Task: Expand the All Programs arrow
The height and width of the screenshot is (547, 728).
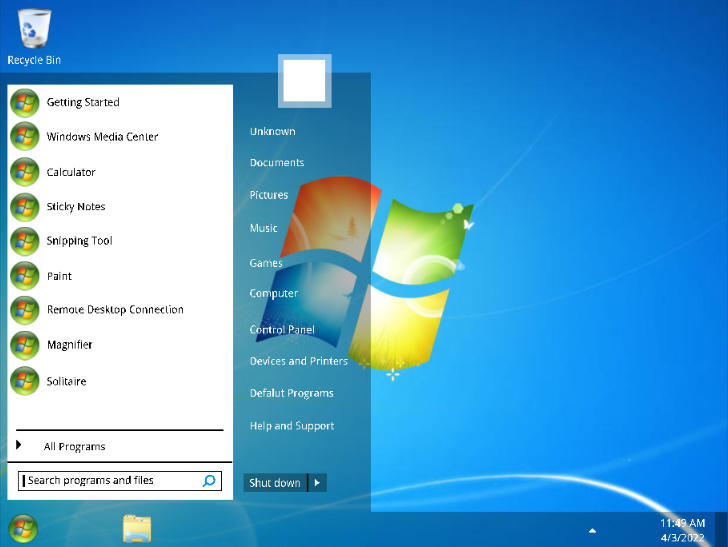Action: pos(19,445)
